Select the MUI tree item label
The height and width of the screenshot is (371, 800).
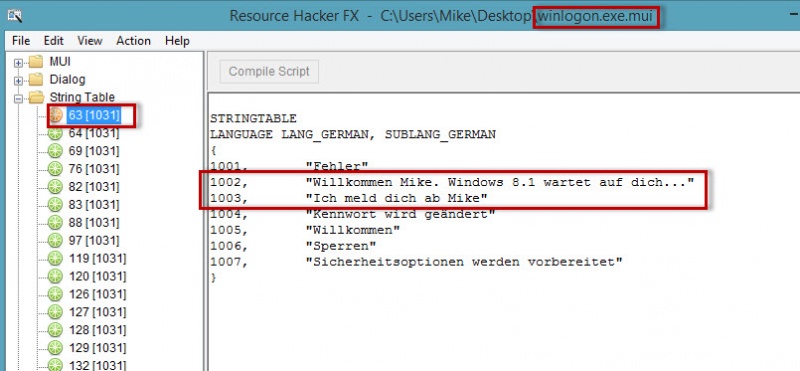coord(60,62)
